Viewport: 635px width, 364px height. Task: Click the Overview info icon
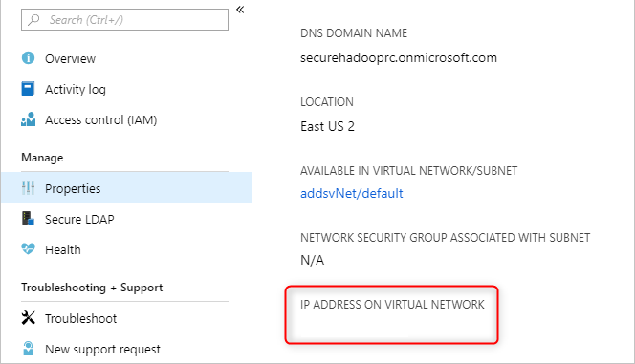coord(28,58)
